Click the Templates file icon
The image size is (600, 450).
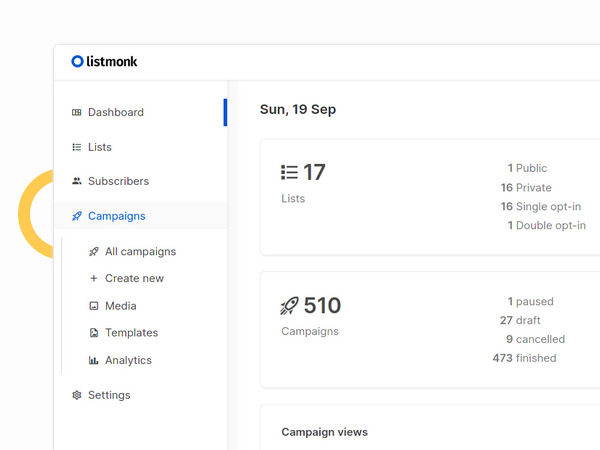[94, 333]
